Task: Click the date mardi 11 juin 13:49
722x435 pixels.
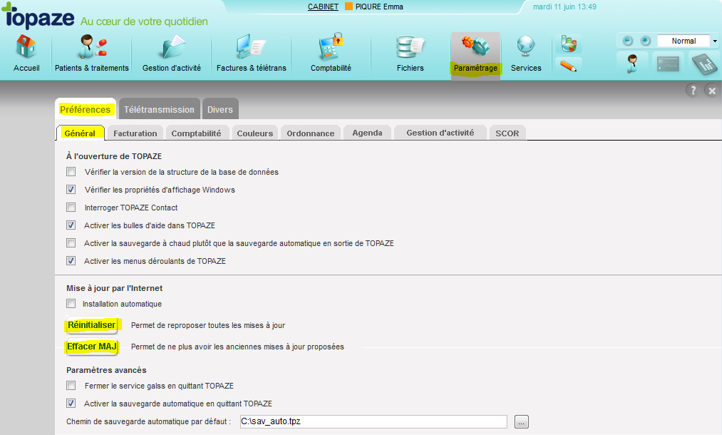Action: (565, 7)
